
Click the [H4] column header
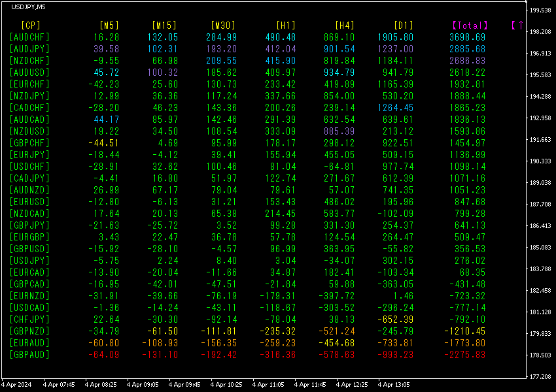pos(345,25)
